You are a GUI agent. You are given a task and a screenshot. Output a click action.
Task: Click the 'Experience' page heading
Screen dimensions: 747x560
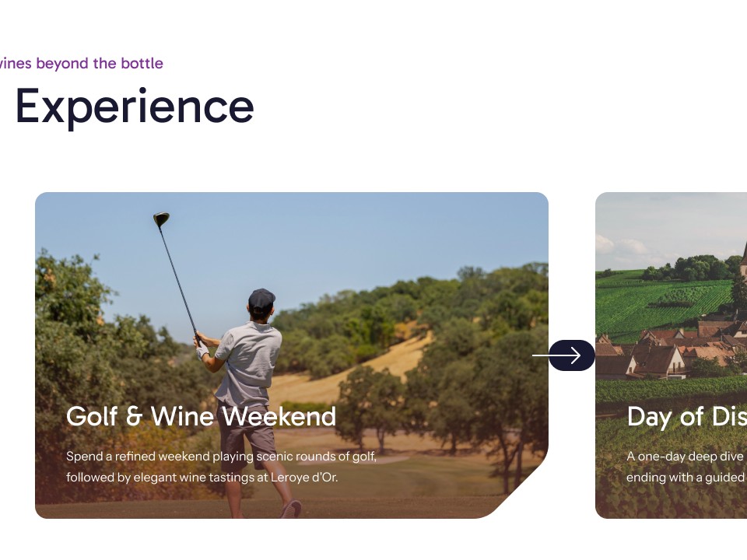click(x=135, y=106)
